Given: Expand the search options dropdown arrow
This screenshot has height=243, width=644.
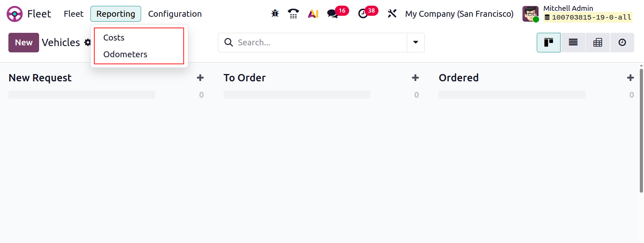Looking at the screenshot, I should click(416, 43).
